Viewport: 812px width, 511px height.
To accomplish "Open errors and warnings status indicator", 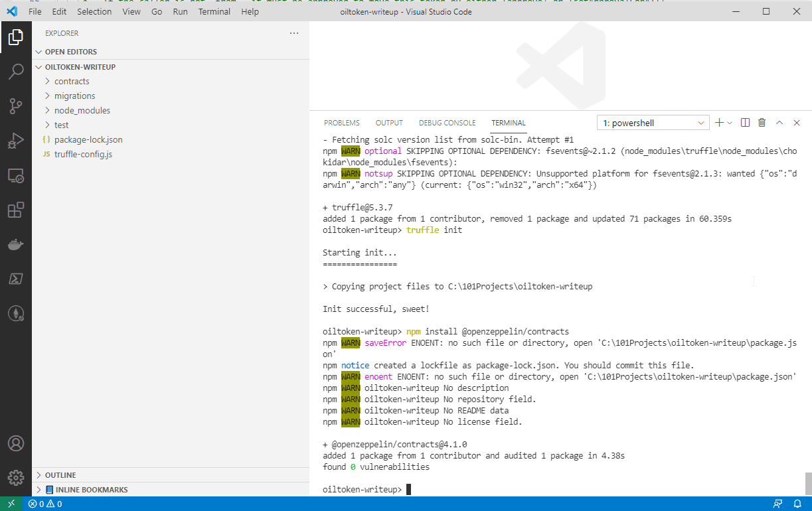I will [x=45, y=504].
